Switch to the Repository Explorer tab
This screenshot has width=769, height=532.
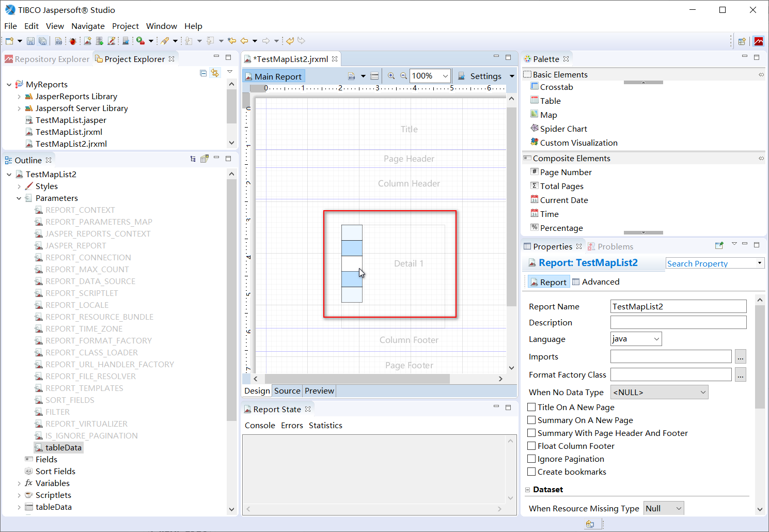tap(47, 59)
